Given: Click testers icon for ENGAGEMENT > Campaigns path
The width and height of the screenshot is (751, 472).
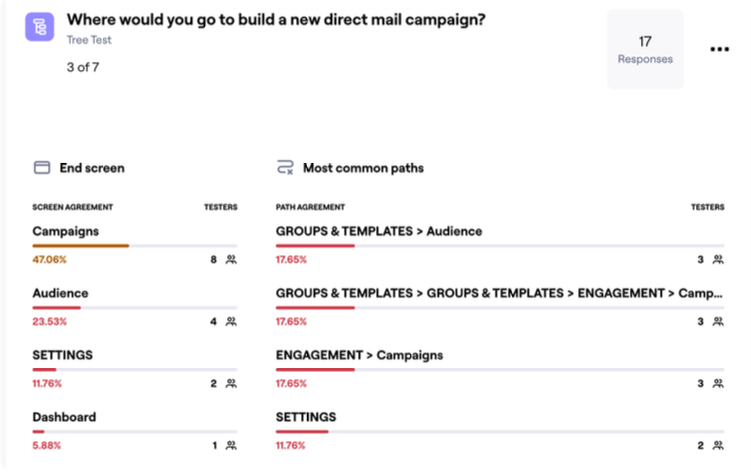Looking at the screenshot, I should (x=718, y=384).
